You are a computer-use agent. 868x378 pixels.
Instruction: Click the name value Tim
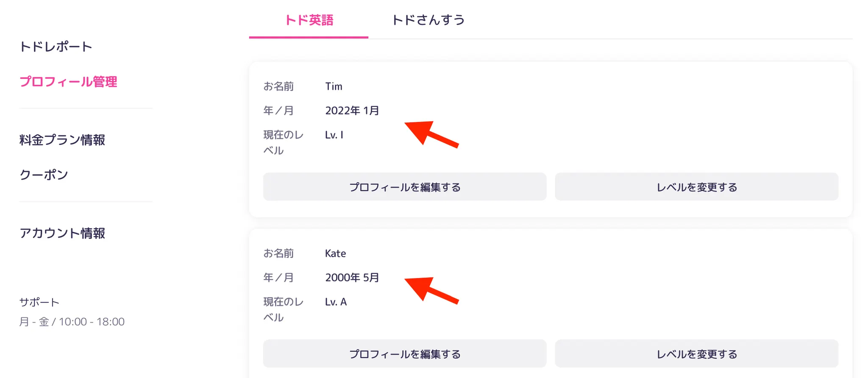(334, 86)
